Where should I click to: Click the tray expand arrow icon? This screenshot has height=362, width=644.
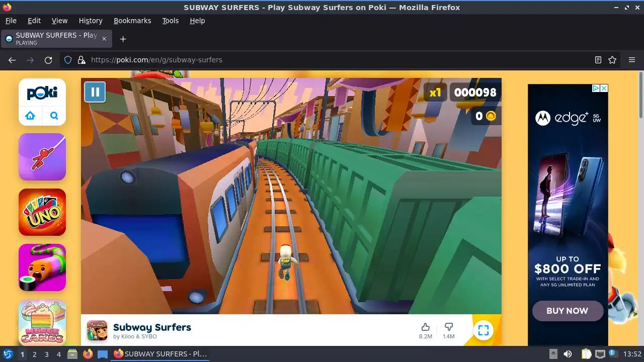[553, 354]
